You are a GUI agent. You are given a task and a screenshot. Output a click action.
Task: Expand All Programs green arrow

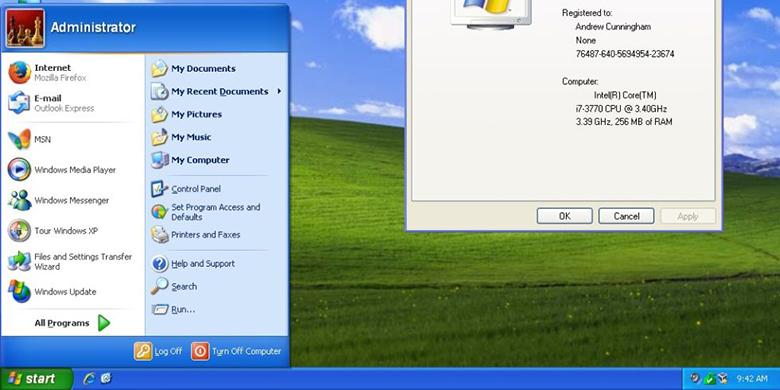pyautogui.click(x=103, y=323)
